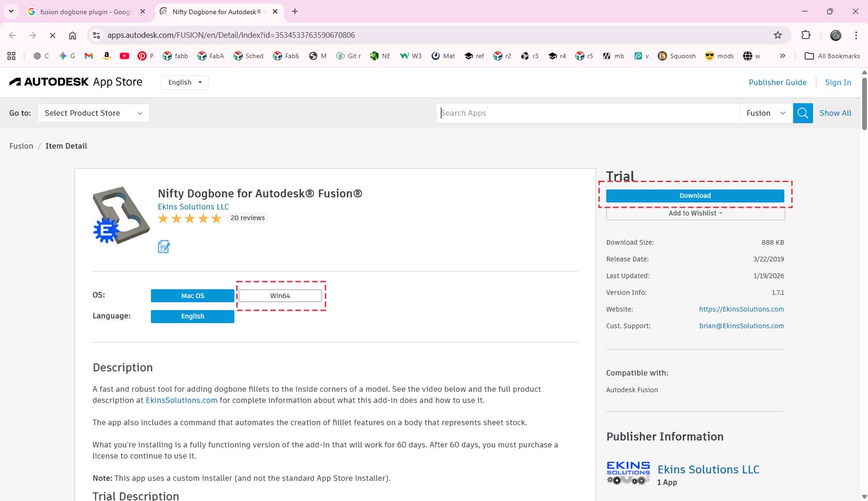Viewport: 868px width, 501px height.
Task: Open the Sched bookmark
Action: [x=248, y=56]
